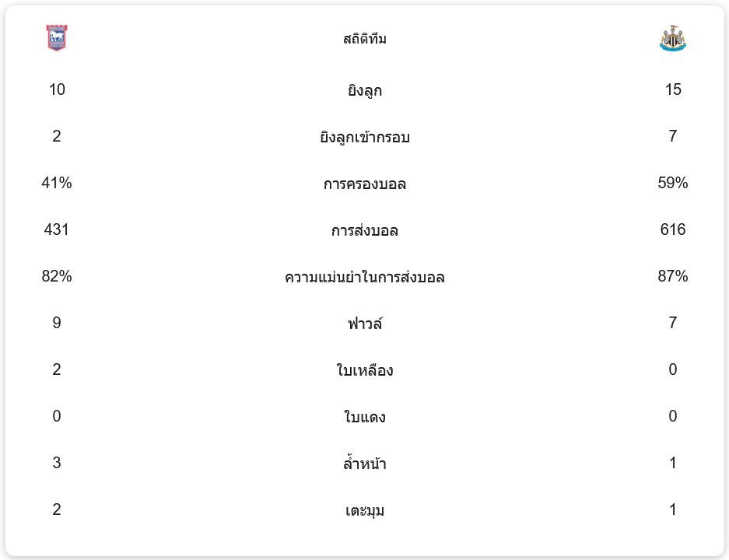729x560 pixels.
Task: Click the away team 87% pass accuracy
Action: (x=672, y=276)
